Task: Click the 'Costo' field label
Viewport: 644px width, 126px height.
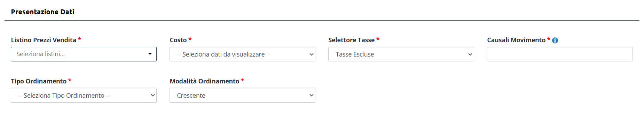Action: click(x=178, y=40)
